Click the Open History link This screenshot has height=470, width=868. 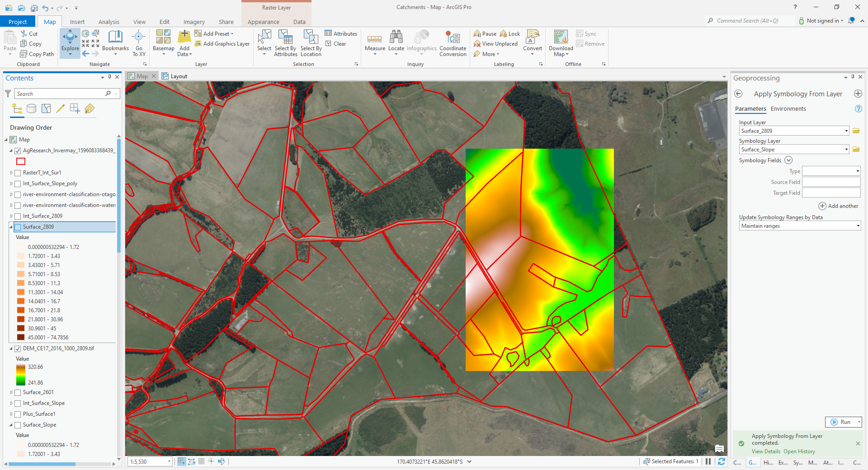click(x=799, y=451)
